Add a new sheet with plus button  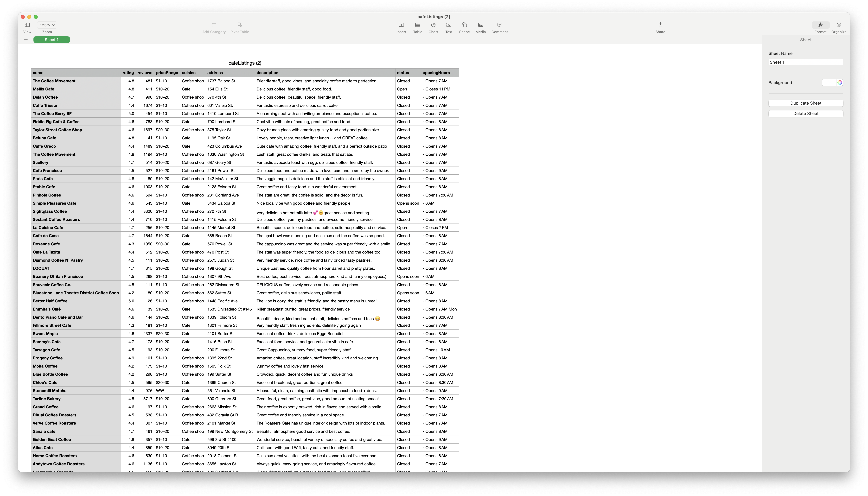(x=26, y=39)
